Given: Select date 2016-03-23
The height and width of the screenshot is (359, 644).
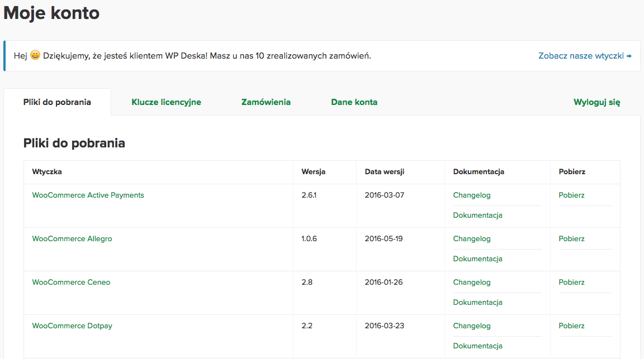Looking at the screenshot, I should [385, 326].
